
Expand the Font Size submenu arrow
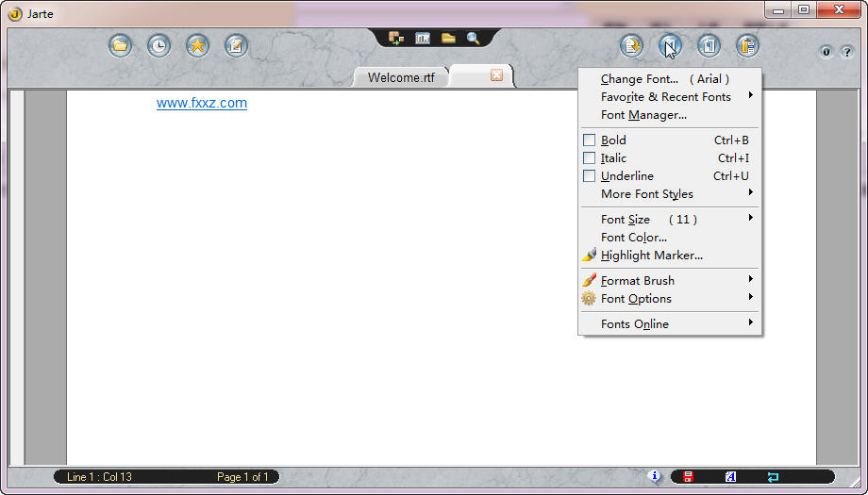[x=751, y=218]
